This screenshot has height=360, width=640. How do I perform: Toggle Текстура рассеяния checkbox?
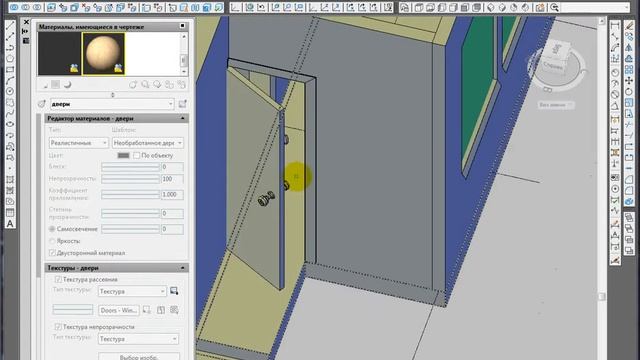pos(58,280)
